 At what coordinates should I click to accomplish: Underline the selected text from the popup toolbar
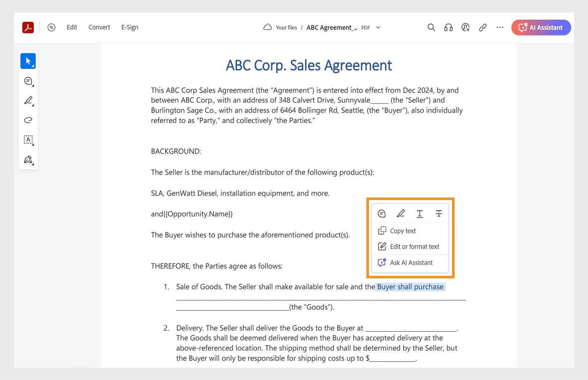click(420, 213)
